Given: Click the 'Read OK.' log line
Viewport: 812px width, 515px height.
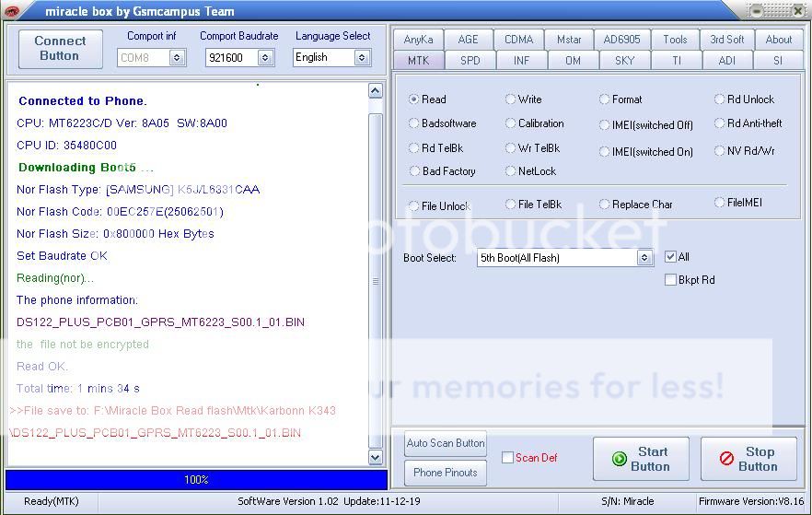Looking at the screenshot, I should pos(42,367).
